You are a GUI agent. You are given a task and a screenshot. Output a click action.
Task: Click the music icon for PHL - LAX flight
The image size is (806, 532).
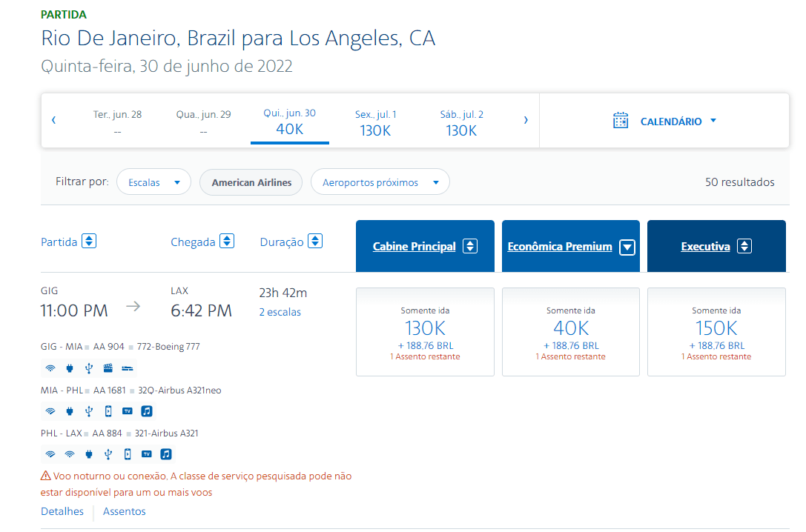[166, 454]
